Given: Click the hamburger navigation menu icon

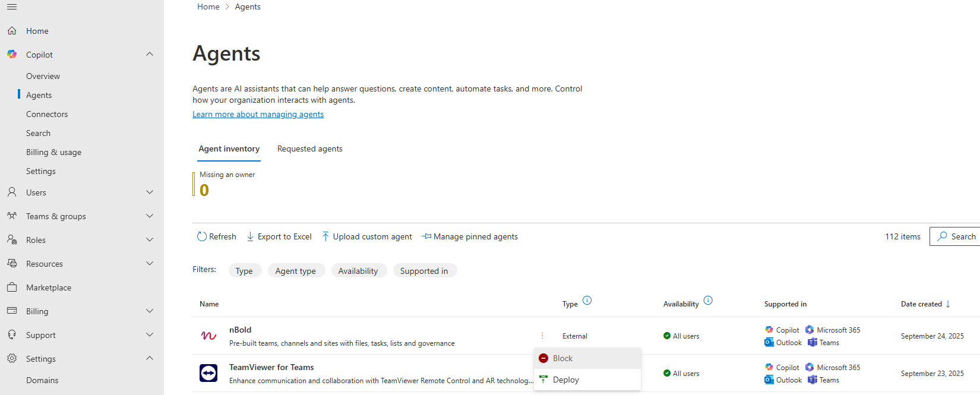Looking at the screenshot, I should tap(12, 7).
